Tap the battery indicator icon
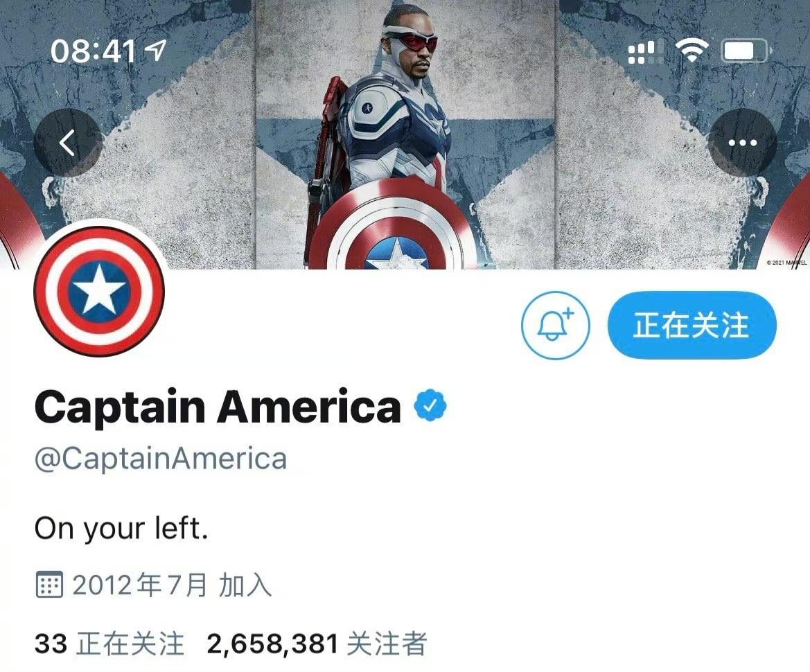Screen dimensions: 810x672 (746, 51)
